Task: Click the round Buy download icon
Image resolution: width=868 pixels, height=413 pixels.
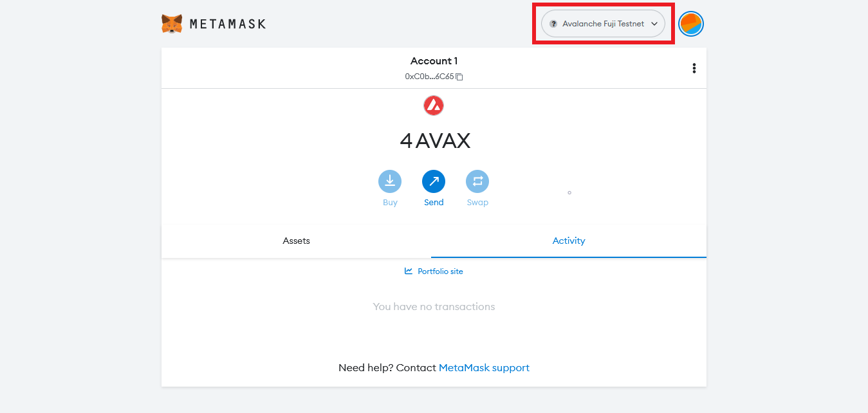Action: click(x=390, y=182)
